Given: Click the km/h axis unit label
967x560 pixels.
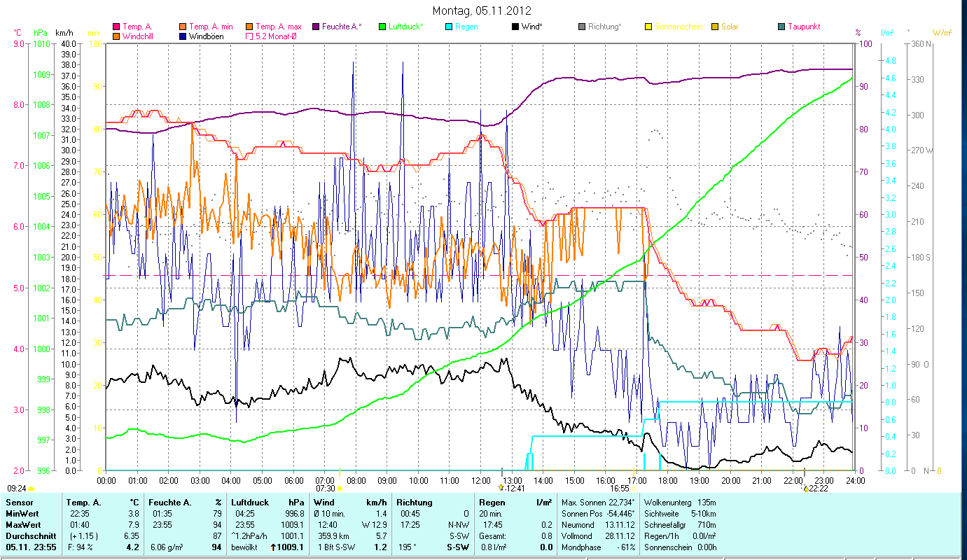Looking at the screenshot, I should (x=64, y=33).
